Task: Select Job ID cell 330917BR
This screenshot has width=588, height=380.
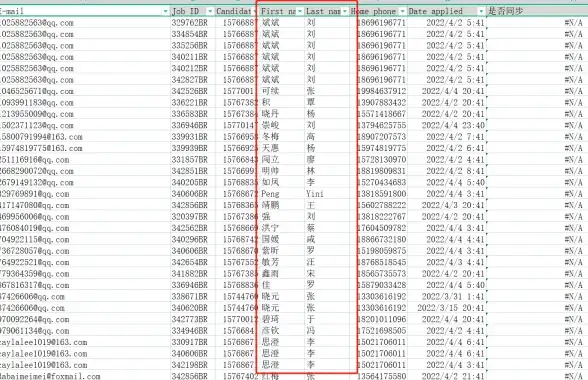Action: (189, 342)
